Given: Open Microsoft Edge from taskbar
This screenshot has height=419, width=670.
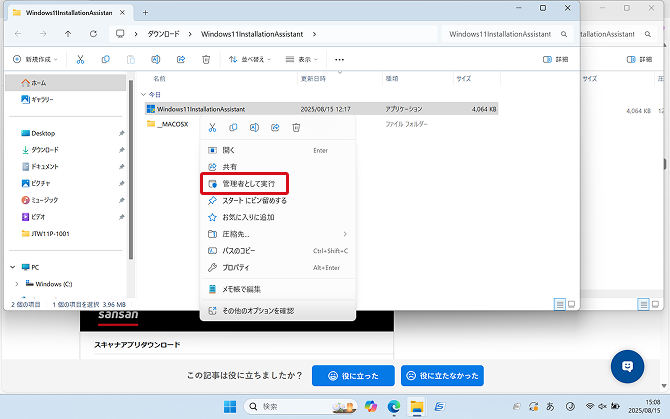Looking at the screenshot, I should [394, 407].
